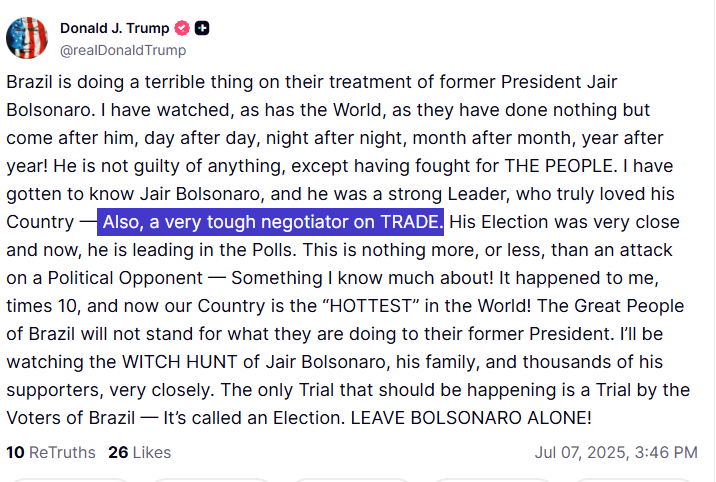Click the highlighted sentence about TRADE
716x482 pixels.
pyautogui.click(x=272, y=221)
